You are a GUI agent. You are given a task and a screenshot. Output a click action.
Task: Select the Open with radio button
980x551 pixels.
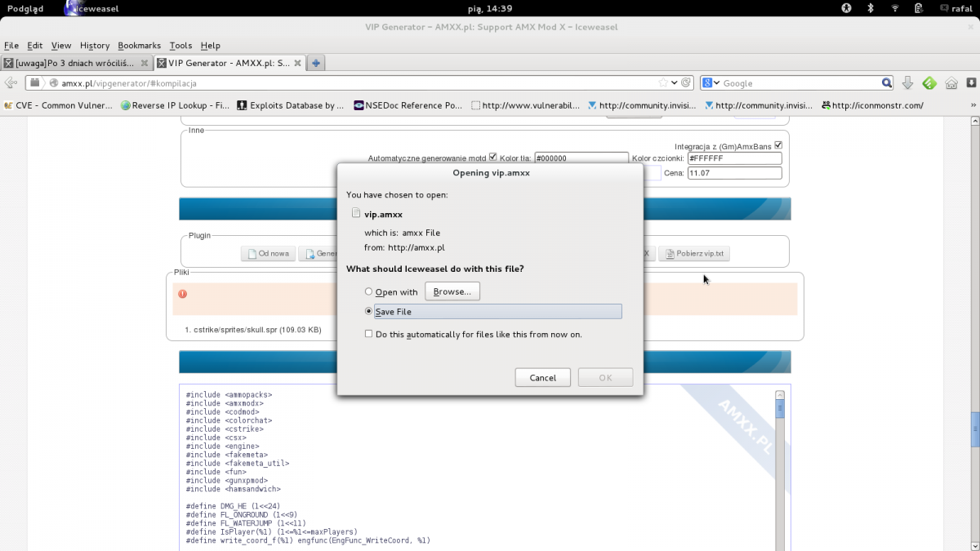coord(368,292)
